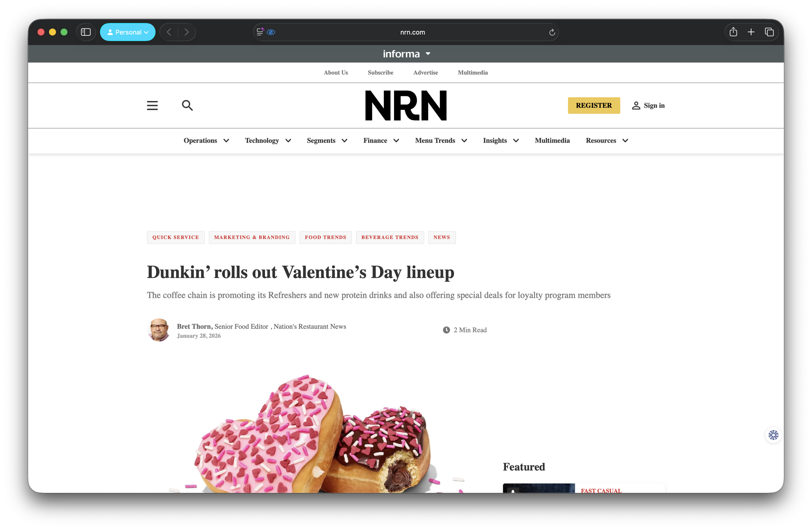Open the FOOD TRENDS tag link
Viewport: 812px width, 530px height.
325,237
